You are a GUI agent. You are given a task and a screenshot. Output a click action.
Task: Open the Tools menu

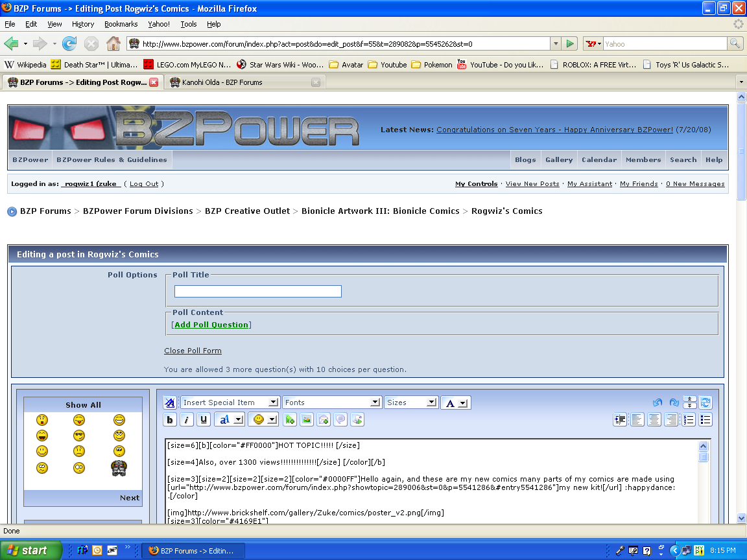click(188, 24)
